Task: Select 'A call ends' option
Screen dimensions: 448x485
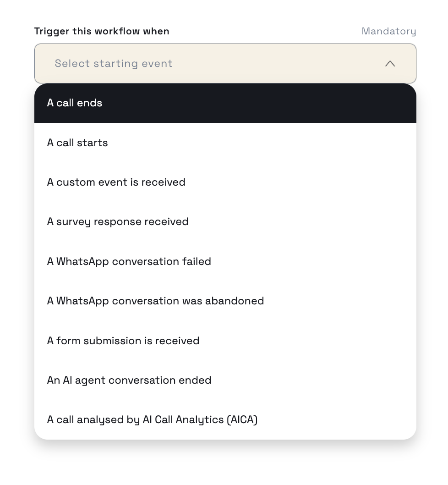Action: point(225,103)
